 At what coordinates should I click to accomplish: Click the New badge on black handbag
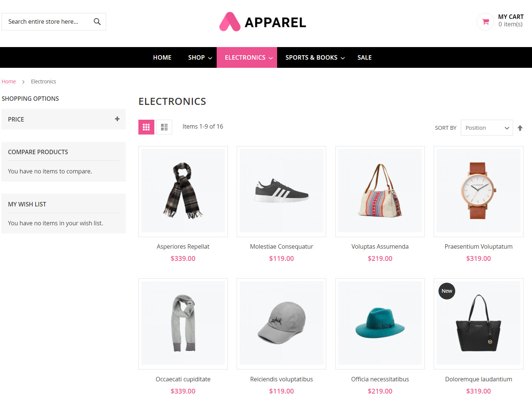pos(447,291)
